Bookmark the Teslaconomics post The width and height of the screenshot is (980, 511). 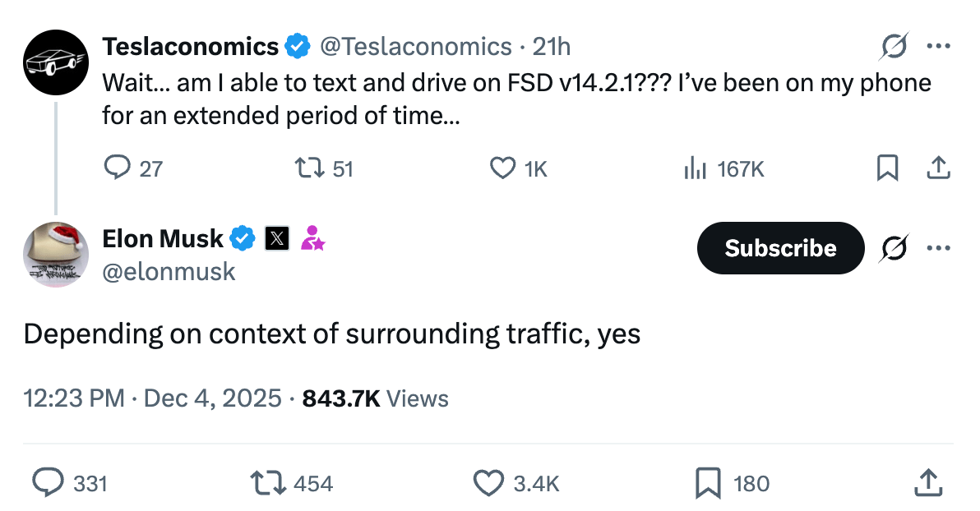(887, 168)
